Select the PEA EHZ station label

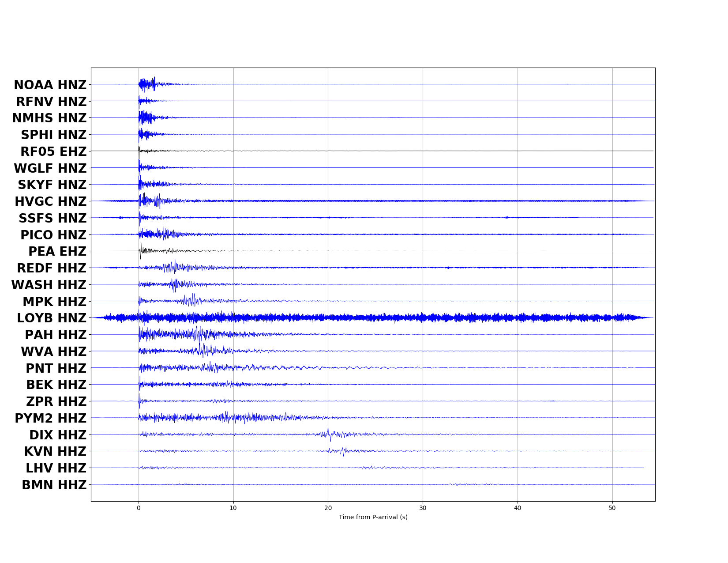point(57,251)
